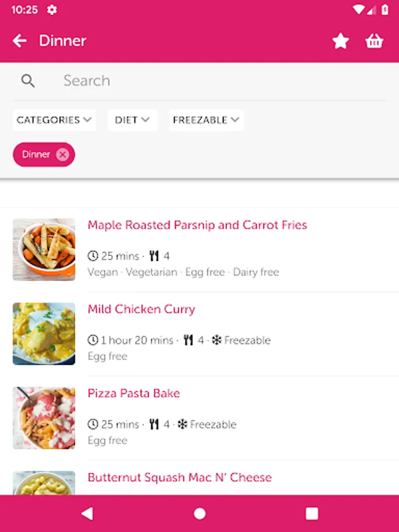Open the Mild Chicken Curry recipe
Viewport: 399px width, 532px height.
pyautogui.click(x=141, y=309)
